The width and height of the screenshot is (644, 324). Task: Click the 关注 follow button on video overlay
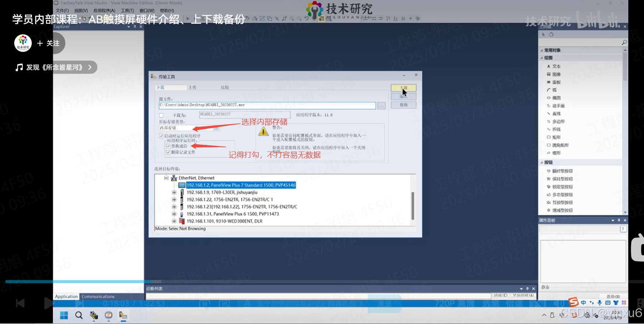48,43
